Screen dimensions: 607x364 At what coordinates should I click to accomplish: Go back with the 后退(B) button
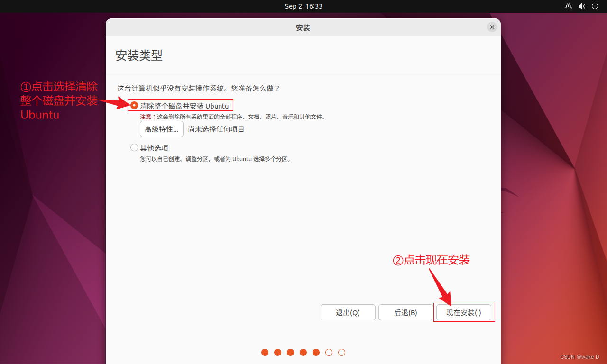406,313
